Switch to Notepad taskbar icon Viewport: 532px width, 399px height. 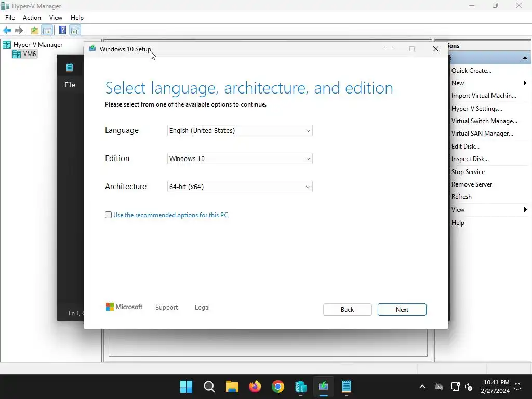[347, 387]
